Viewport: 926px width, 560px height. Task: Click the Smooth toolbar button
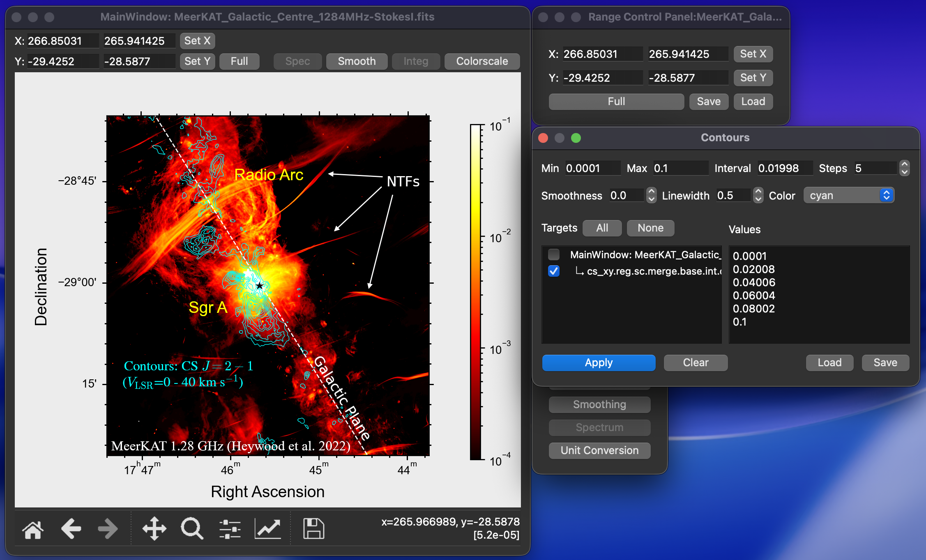pos(357,61)
